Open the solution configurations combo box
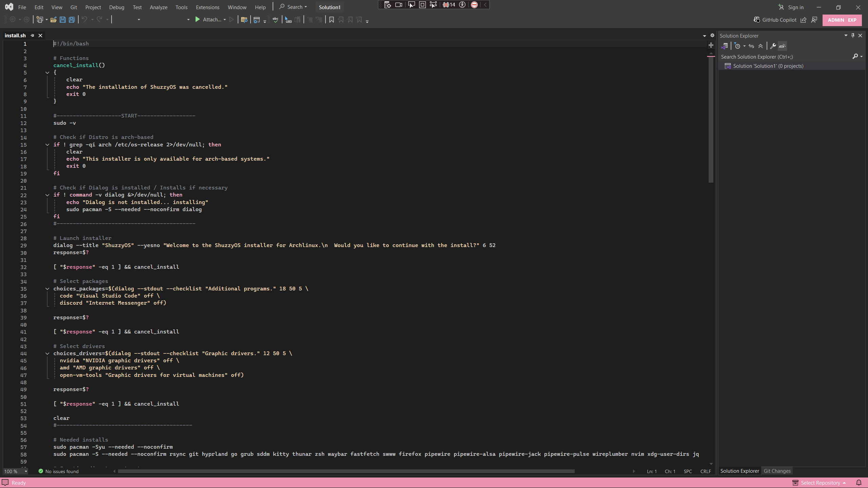The image size is (868, 488). pyautogui.click(x=127, y=20)
